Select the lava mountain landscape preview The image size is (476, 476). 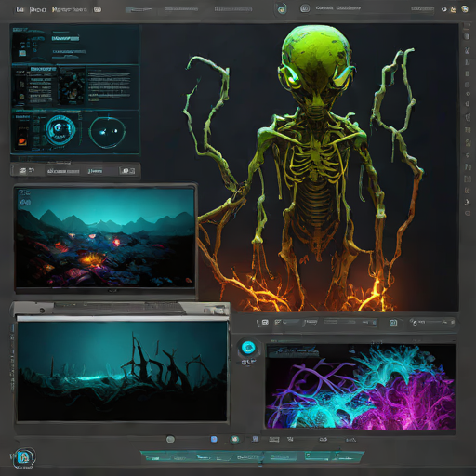[x=105, y=237]
